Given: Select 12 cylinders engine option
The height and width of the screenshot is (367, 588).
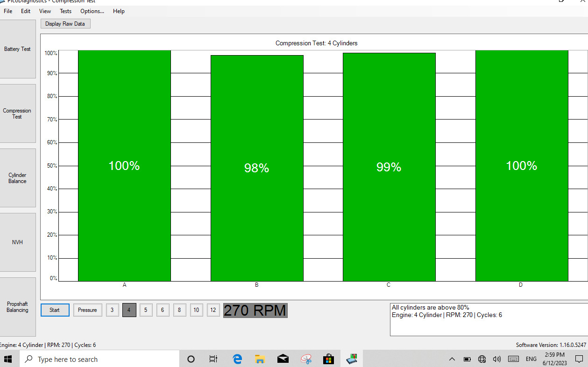Looking at the screenshot, I should pos(213,310).
